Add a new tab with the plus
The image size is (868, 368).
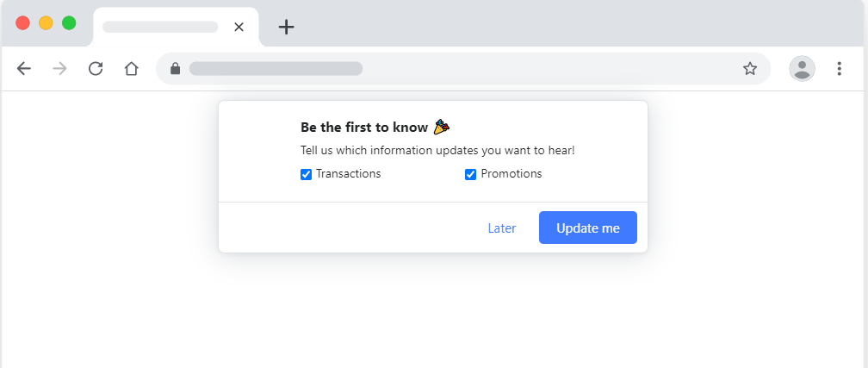point(286,27)
